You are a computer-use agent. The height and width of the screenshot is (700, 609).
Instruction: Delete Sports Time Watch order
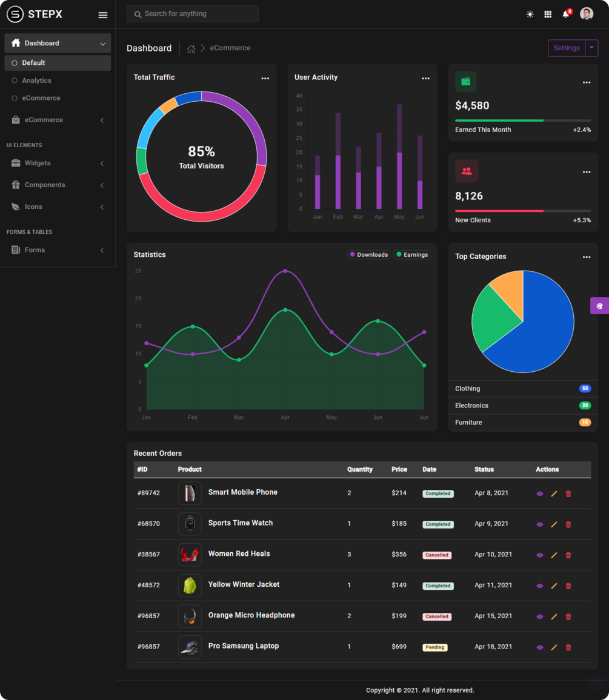point(568,524)
